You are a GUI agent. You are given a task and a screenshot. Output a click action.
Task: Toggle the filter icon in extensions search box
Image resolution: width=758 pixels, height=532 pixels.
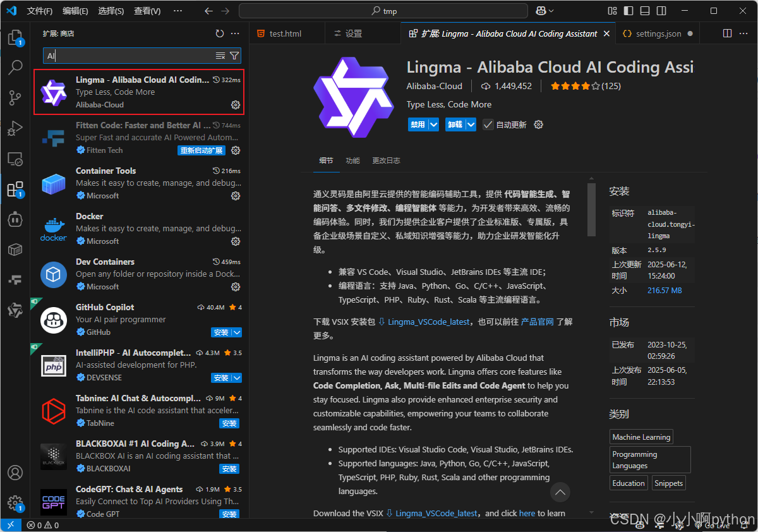234,56
